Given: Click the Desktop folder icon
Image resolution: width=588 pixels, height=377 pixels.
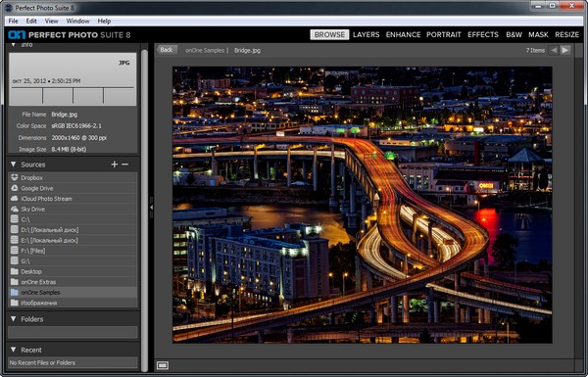Looking at the screenshot, I should pyautogui.click(x=15, y=271).
